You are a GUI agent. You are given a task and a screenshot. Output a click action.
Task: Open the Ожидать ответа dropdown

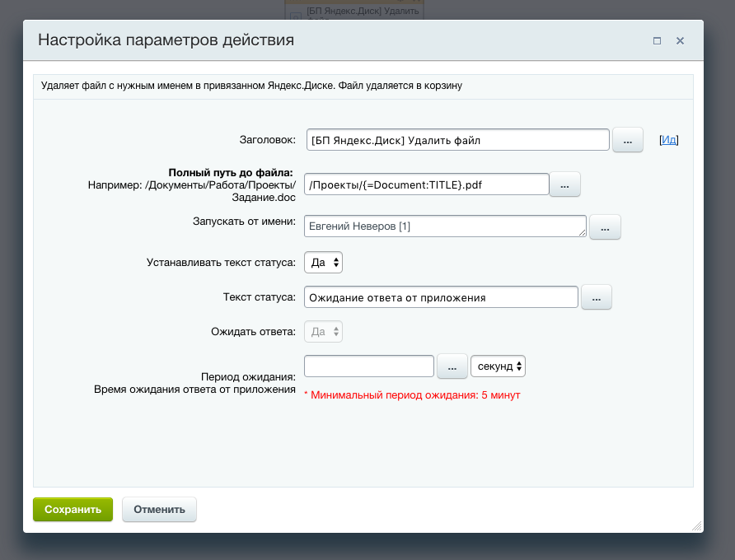[x=323, y=332]
